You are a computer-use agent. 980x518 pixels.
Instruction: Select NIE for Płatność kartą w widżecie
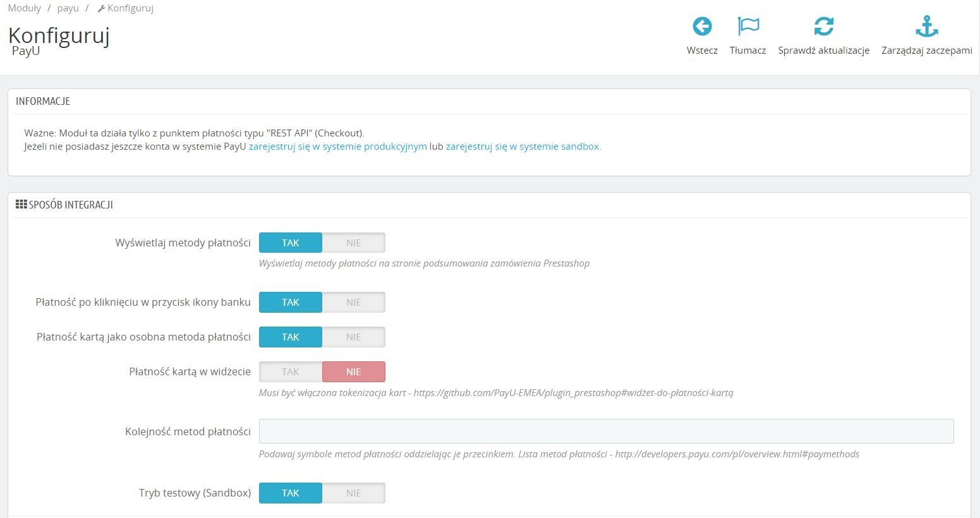[x=354, y=371]
